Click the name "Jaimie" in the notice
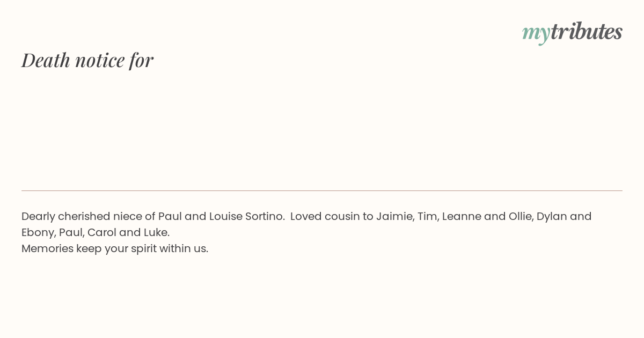The height and width of the screenshot is (338, 644). click(x=395, y=216)
